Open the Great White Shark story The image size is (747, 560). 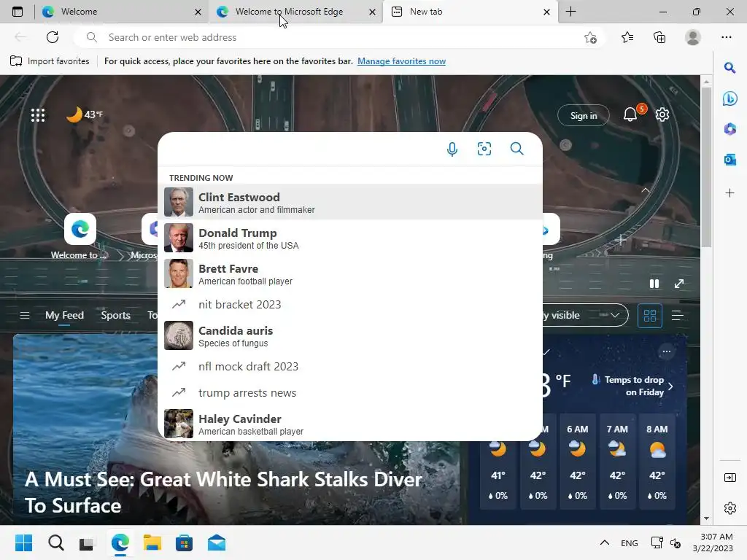point(236,429)
